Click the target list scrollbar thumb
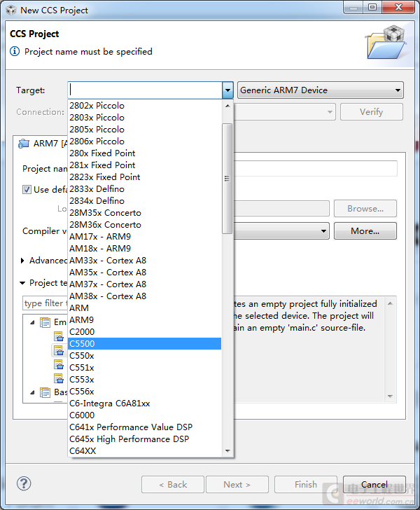The image size is (420, 510). click(x=227, y=179)
